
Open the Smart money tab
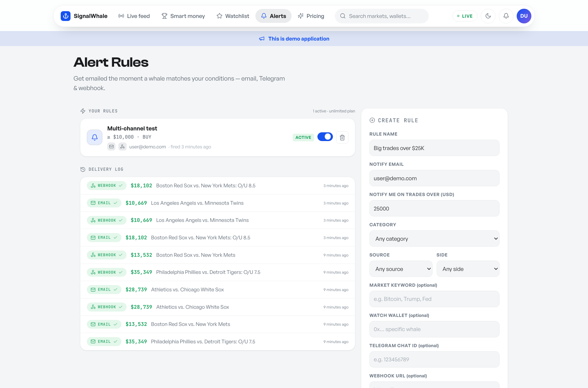(x=183, y=16)
